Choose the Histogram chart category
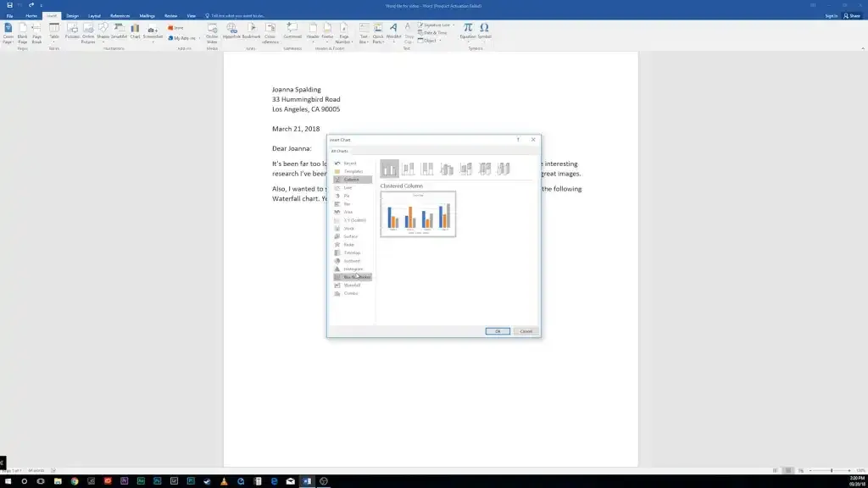Screen dimensions: 868x488 (x=352, y=269)
